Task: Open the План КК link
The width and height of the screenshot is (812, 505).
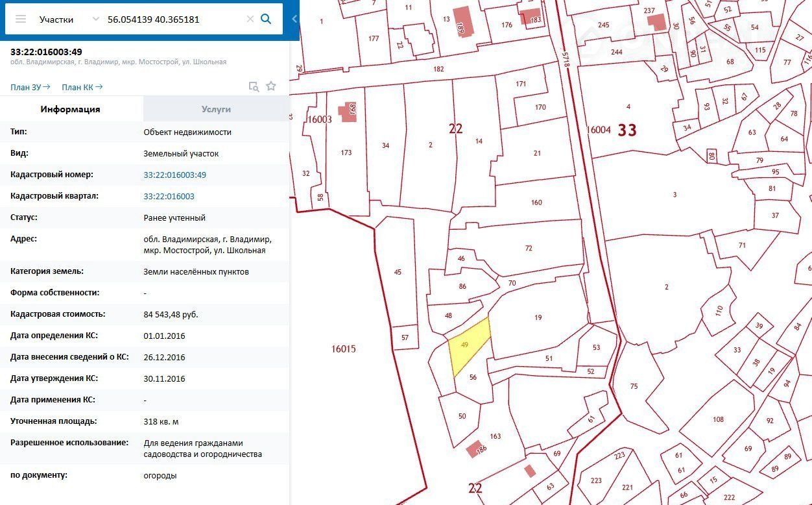Action: tap(82, 87)
